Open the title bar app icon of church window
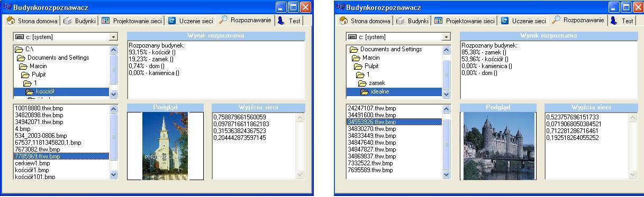This screenshot has height=197, width=644. click(x=6, y=7)
